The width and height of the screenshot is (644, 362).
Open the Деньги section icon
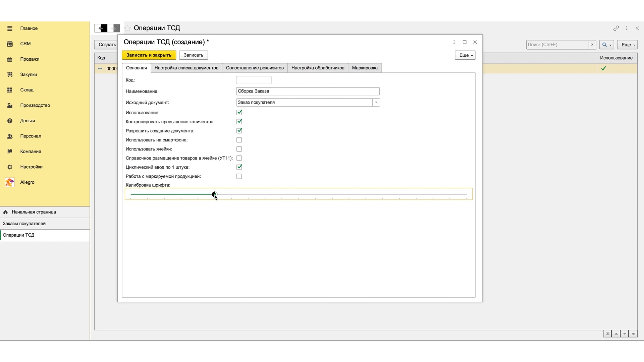coord(10,121)
